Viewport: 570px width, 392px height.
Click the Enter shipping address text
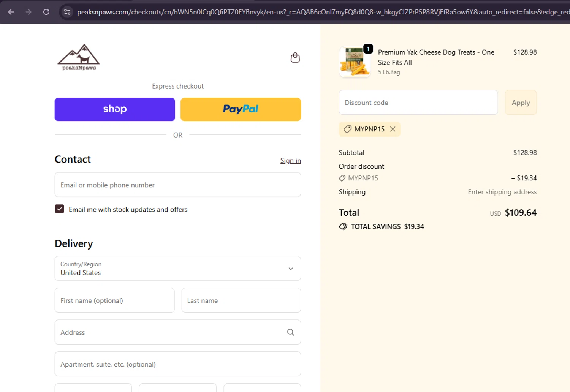502,192
